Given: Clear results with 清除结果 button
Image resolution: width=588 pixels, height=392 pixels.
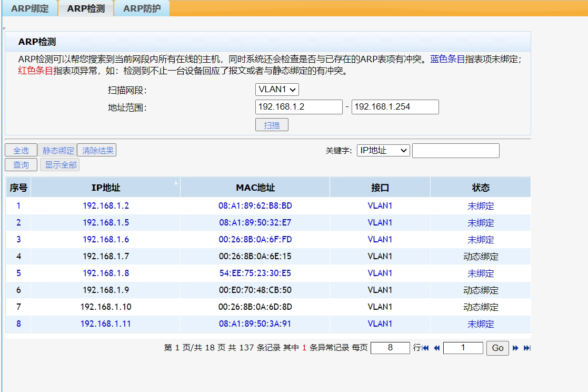Looking at the screenshot, I should pos(97,150).
